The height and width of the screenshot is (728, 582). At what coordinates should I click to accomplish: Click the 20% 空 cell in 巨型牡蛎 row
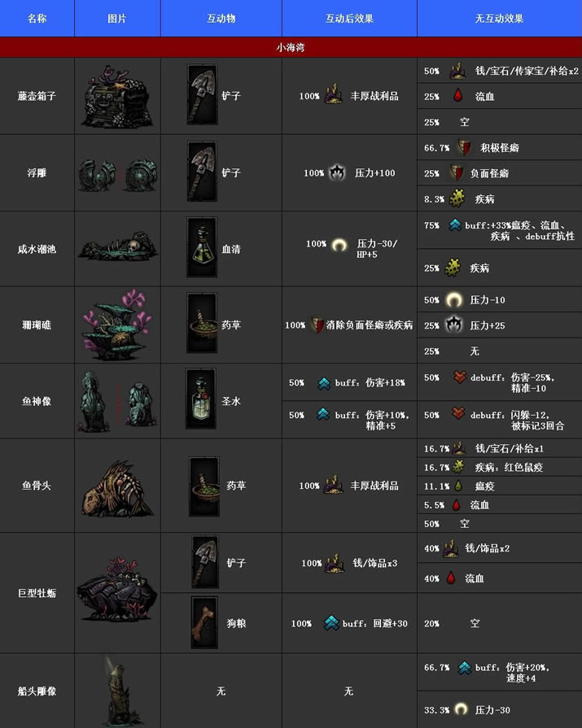499,623
